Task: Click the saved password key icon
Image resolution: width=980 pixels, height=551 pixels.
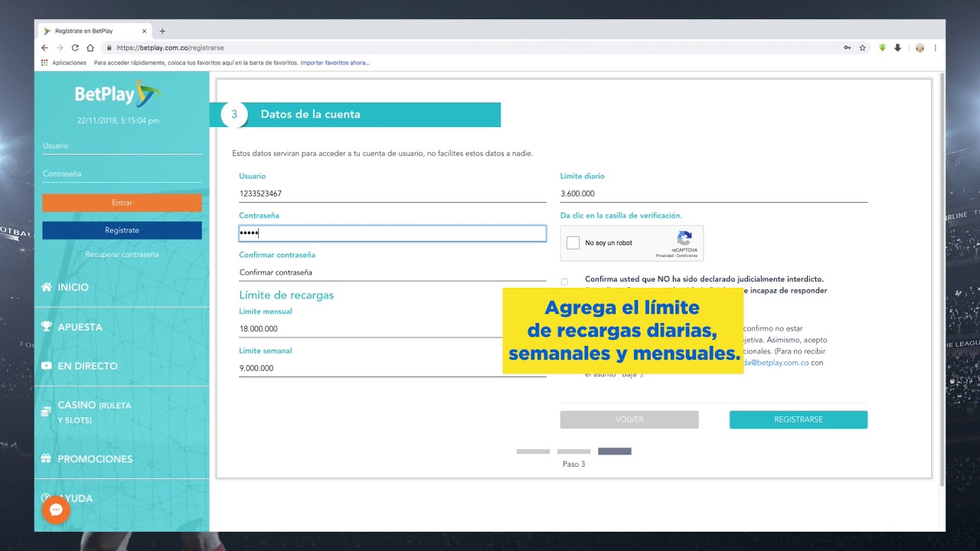Action: [848, 47]
